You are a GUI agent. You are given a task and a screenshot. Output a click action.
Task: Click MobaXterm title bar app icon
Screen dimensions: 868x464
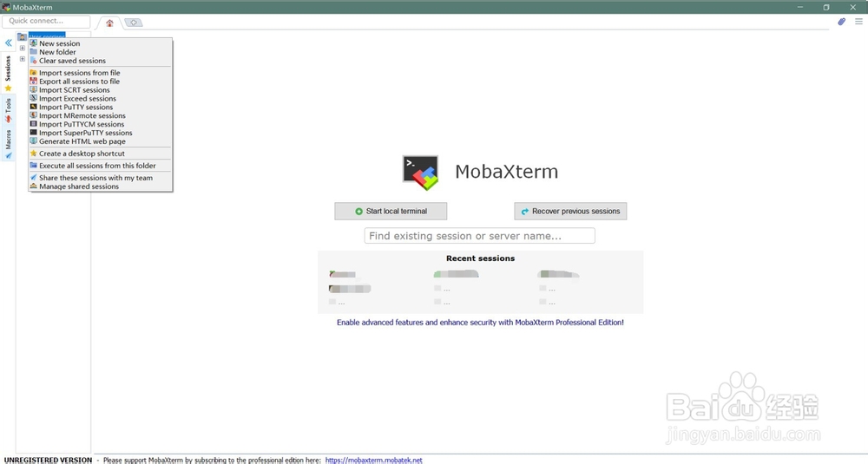coord(6,7)
